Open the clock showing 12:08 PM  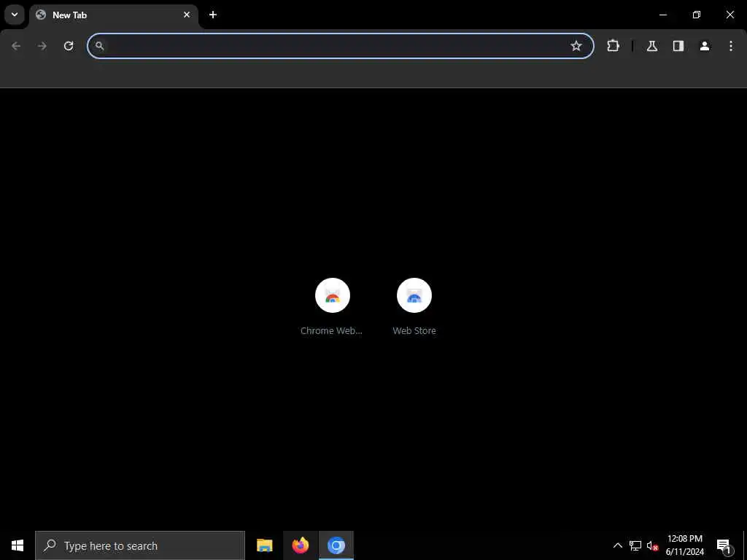(684, 545)
